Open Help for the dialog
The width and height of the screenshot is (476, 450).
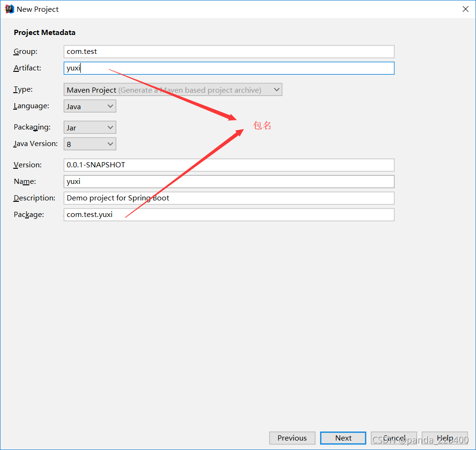point(445,438)
